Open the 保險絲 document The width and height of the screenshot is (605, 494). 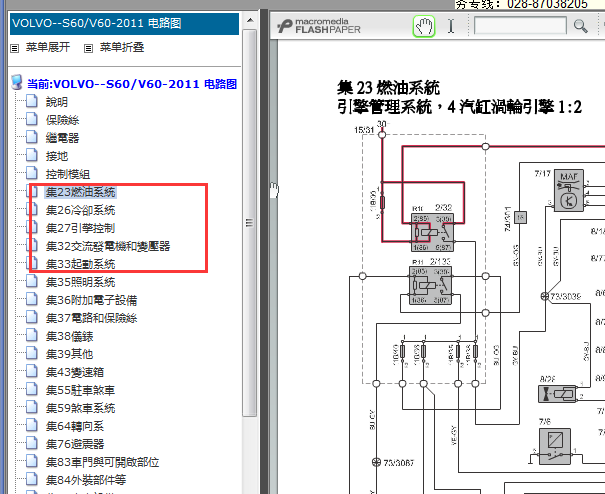[62, 120]
